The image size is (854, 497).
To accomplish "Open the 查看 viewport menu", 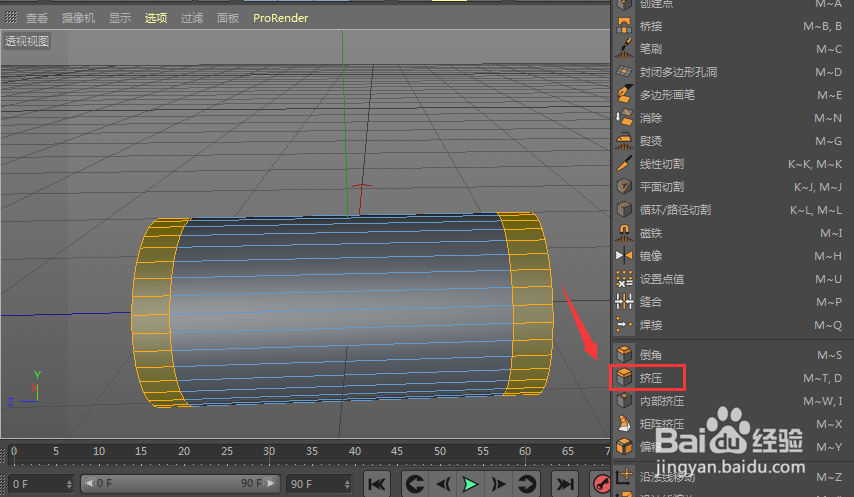I will tap(37, 18).
